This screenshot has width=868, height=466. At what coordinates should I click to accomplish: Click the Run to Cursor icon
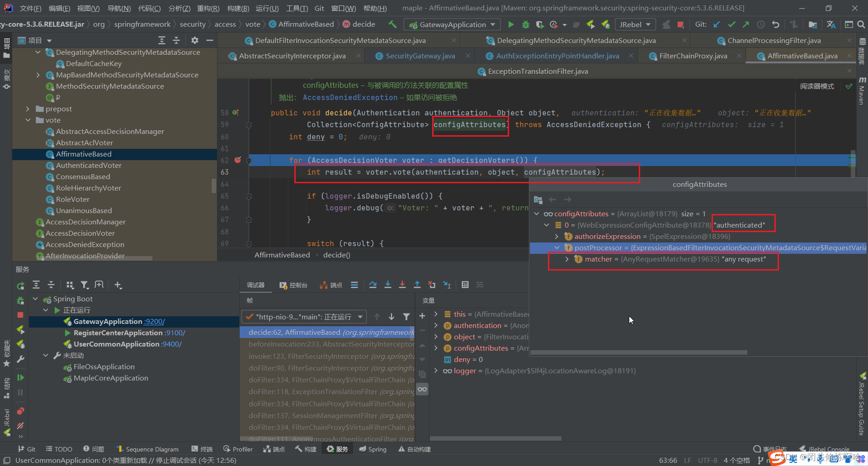click(x=447, y=285)
